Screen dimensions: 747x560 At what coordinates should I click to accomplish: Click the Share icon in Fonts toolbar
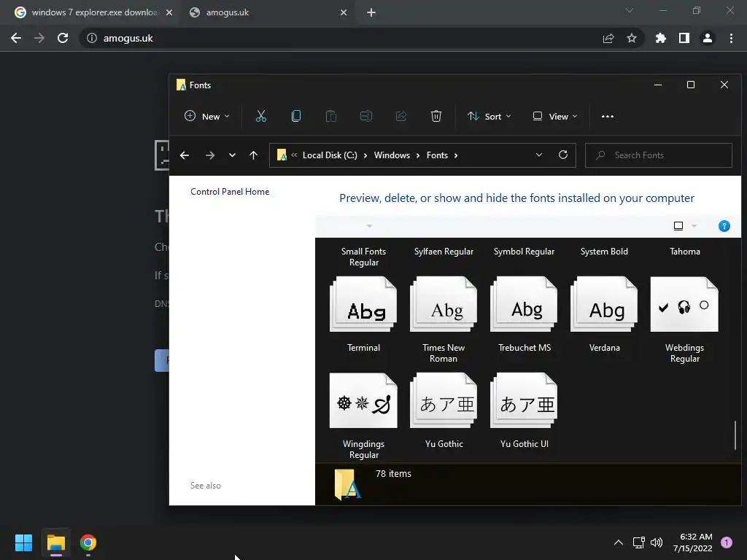401,116
